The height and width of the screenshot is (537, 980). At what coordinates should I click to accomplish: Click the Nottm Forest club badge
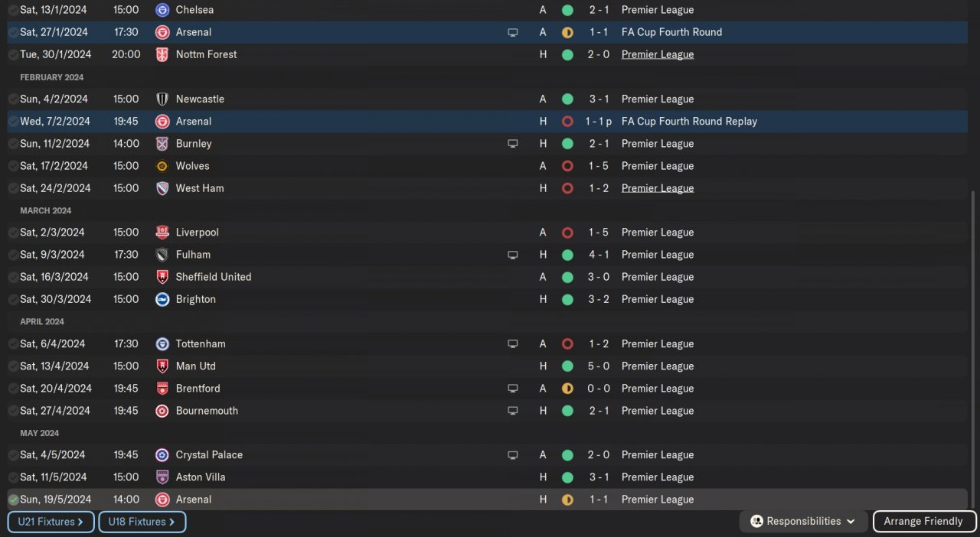coord(162,54)
